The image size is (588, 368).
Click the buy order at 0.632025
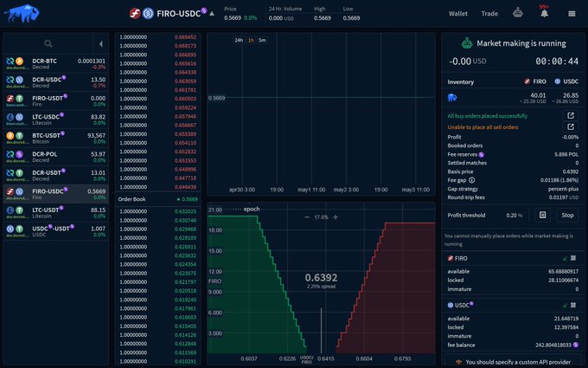coord(157,211)
